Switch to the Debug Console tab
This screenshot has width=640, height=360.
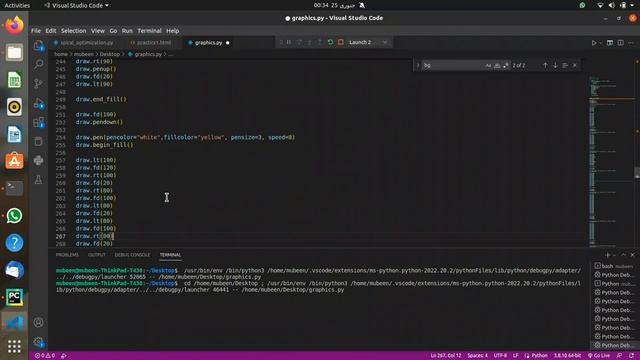pyautogui.click(x=132, y=255)
